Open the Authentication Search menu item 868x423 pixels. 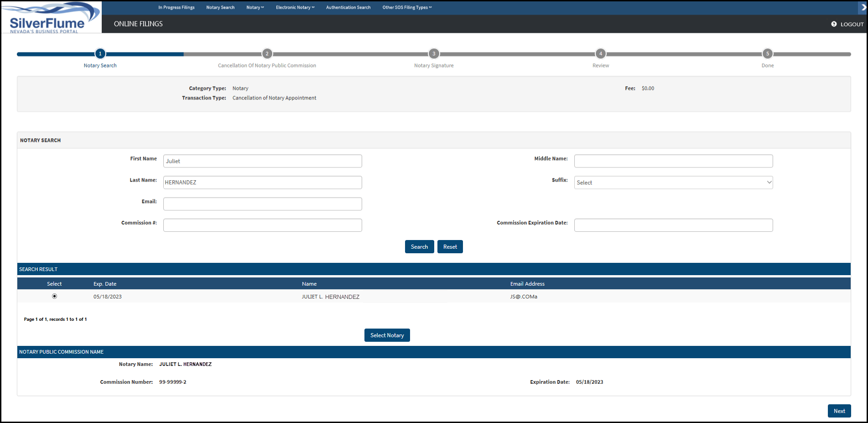[348, 7]
